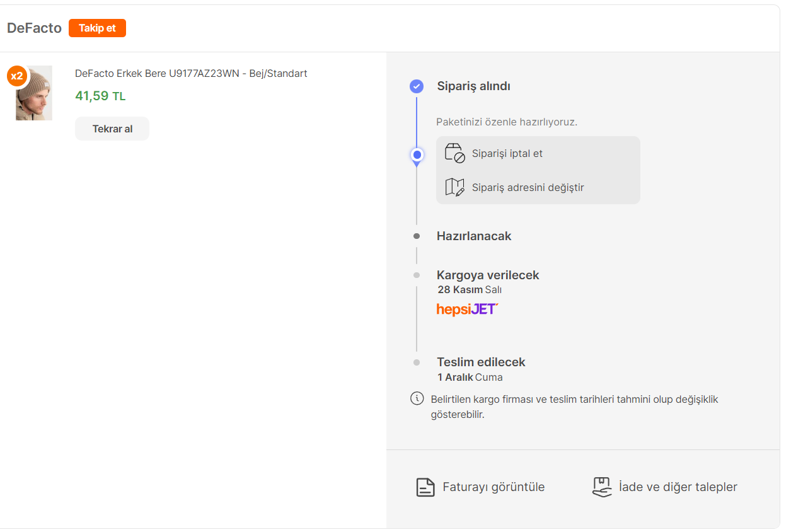This screenshot has height=532, width=791.
Task: Click the current step progress marker
Action: click(417, 154)
